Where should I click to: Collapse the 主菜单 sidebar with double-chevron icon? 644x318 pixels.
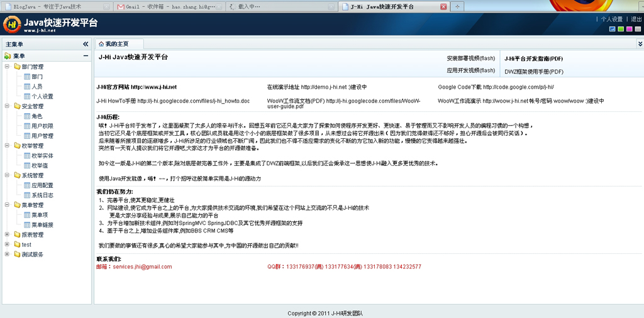[86, 44]
